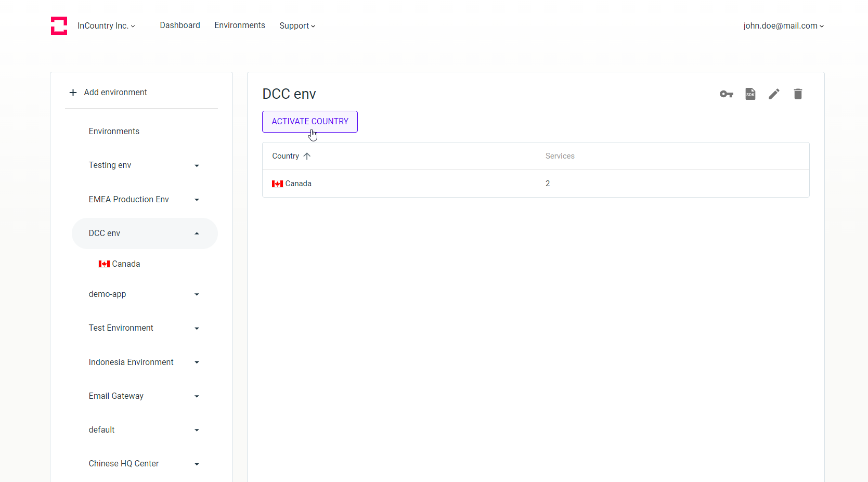This screenshot has height=482, width=868.
Task: Expand the john.doe@mail.com account dropdown
Action: point(783,25)
